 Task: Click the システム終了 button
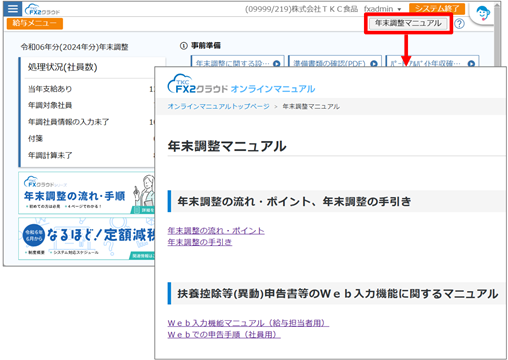point(437,9)
